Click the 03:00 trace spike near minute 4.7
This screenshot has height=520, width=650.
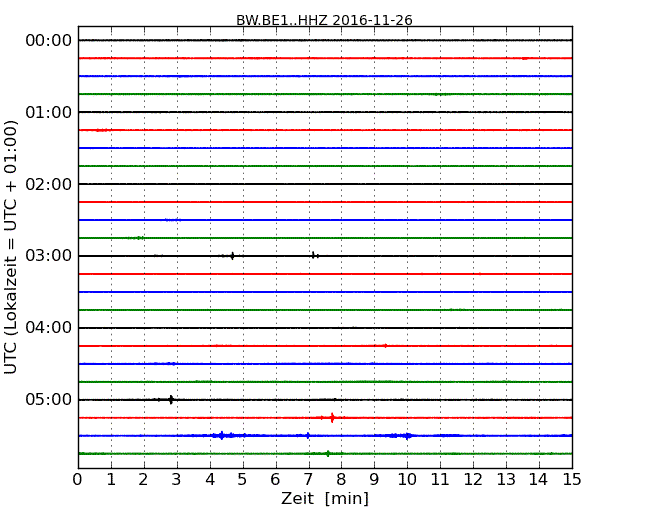coord(232,256)
